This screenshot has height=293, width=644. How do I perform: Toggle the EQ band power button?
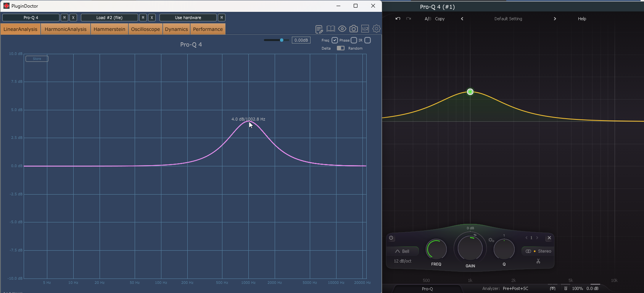[391, 238]
